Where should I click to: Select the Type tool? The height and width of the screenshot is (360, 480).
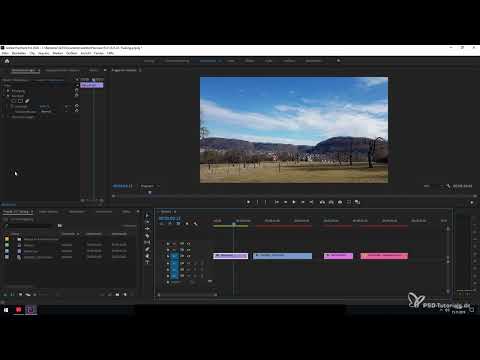[148, 262]
